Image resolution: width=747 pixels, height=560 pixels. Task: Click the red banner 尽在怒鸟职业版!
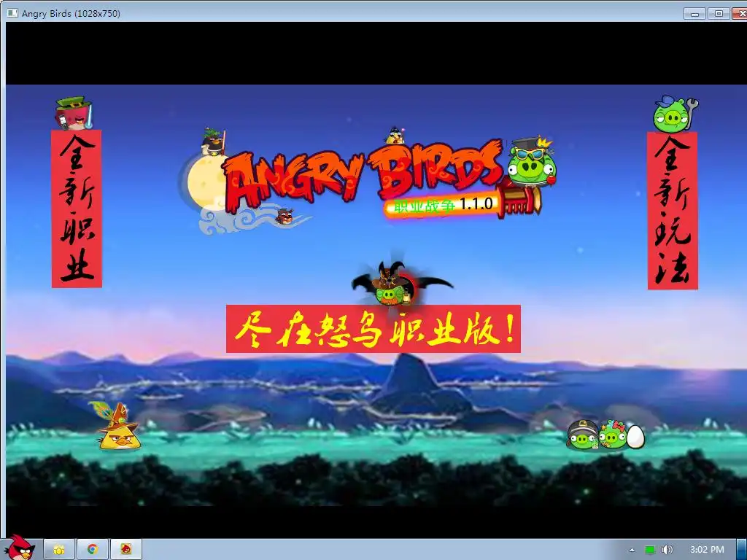point(373,329)
